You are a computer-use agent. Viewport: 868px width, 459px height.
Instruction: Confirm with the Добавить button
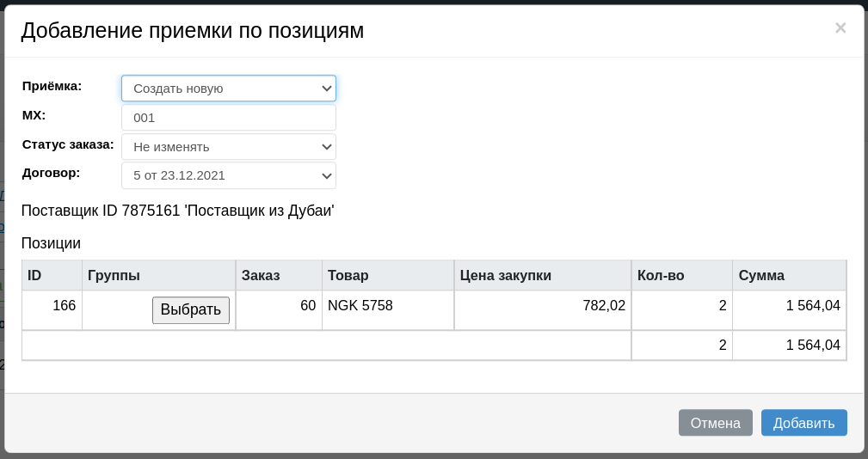coord(803,423)
